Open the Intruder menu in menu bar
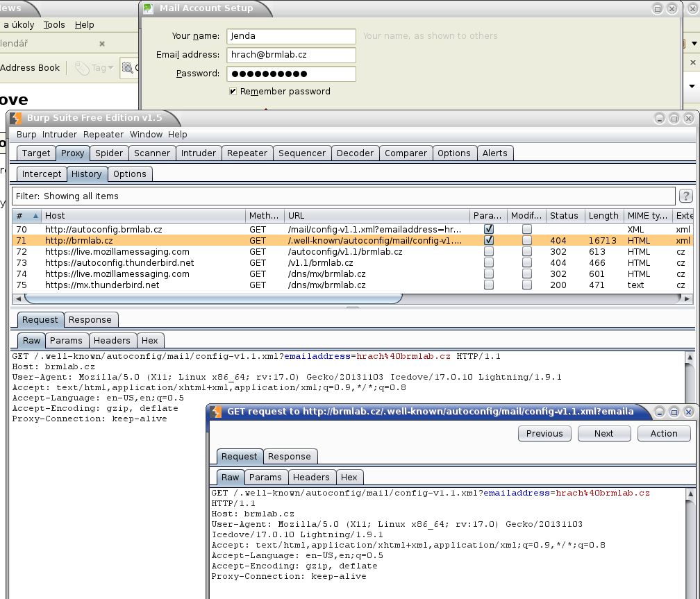This screenshot has width=700, height=599. (60, 135)
